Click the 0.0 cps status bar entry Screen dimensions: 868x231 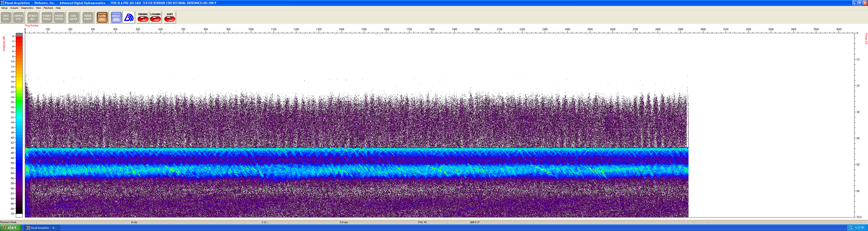pos(344,222)
